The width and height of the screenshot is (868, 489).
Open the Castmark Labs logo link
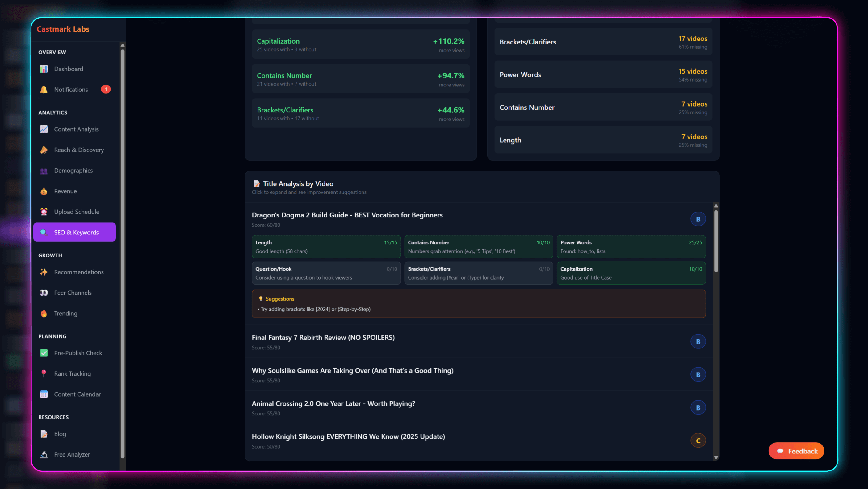pyautogui.click(x=63, y=29)
